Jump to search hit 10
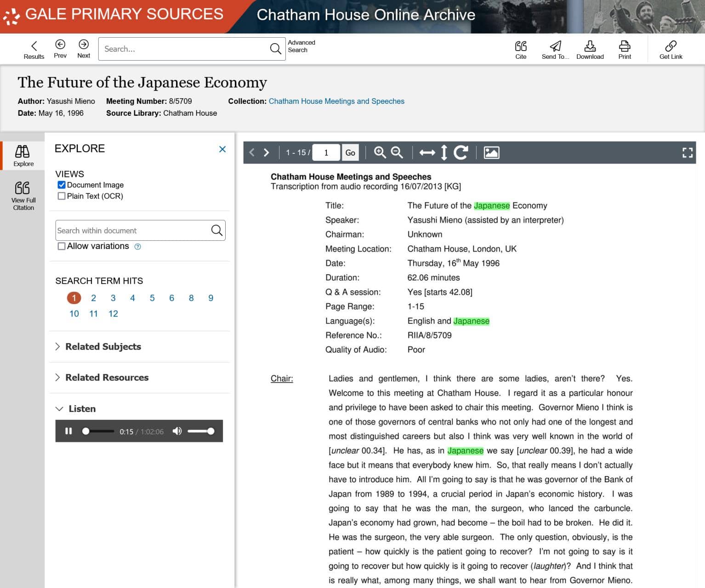705x588 pixels. point(74,313)
